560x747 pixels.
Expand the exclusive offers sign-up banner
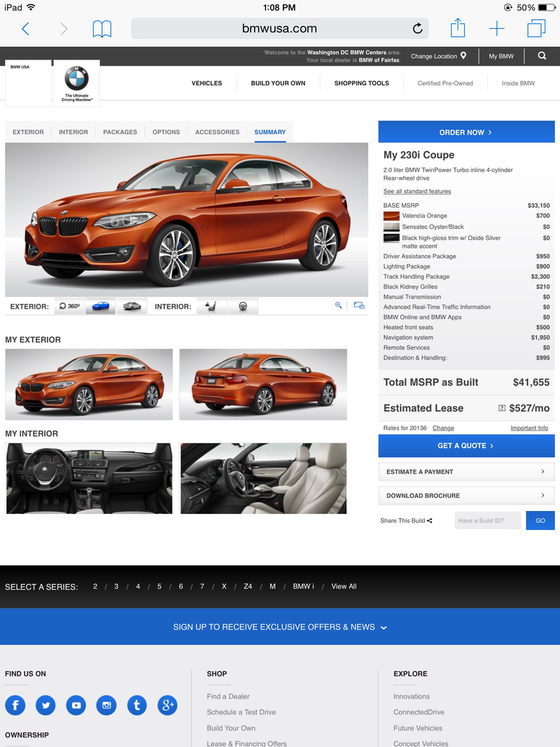tap(280, 627)
